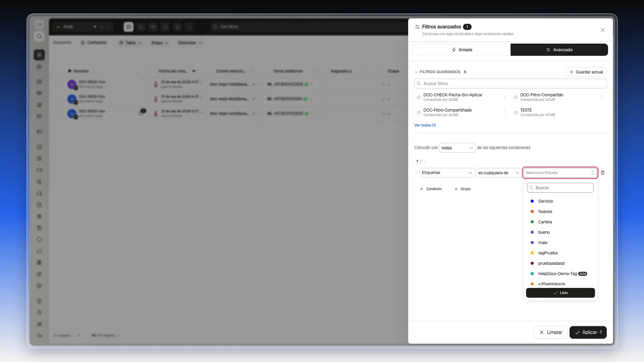Focus the Buscar tag search field

tap(560, 188)
